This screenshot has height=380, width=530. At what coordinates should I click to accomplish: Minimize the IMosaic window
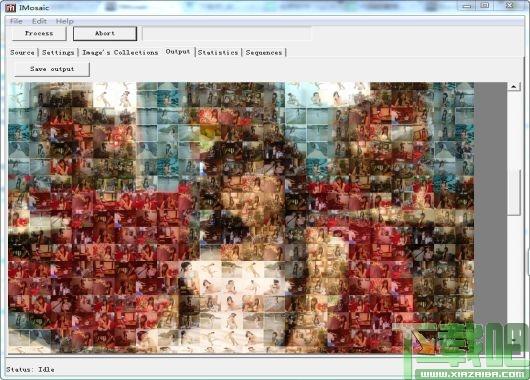[x=467, y=5]
